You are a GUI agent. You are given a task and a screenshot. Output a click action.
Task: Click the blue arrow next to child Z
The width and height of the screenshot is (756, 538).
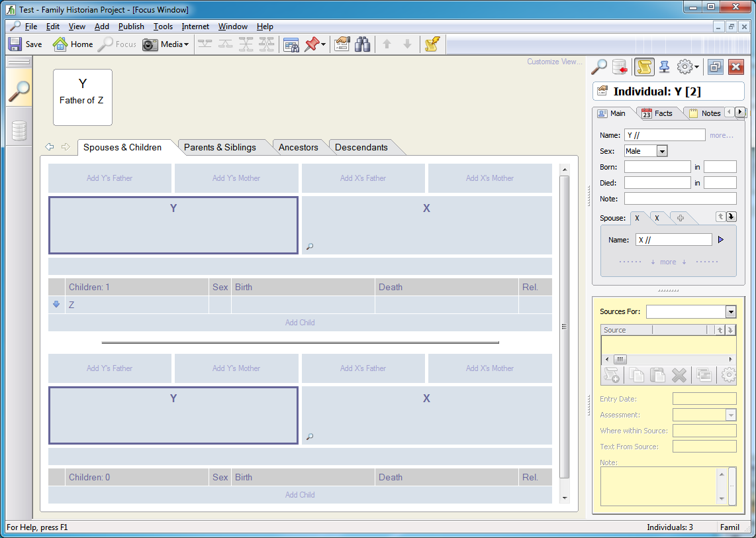click(56, 305)
